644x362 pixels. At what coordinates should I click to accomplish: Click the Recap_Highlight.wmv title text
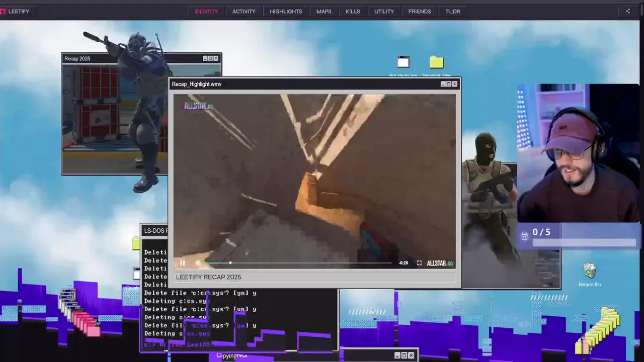click(x=197, y=84)
